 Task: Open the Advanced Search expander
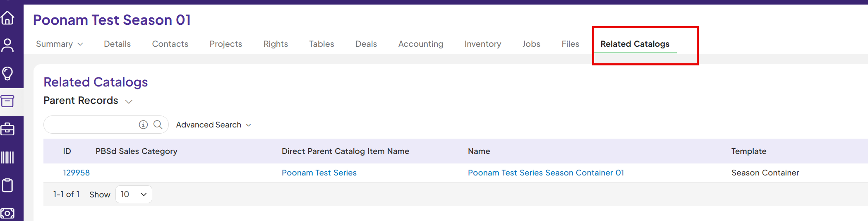(x=213, y=125)
